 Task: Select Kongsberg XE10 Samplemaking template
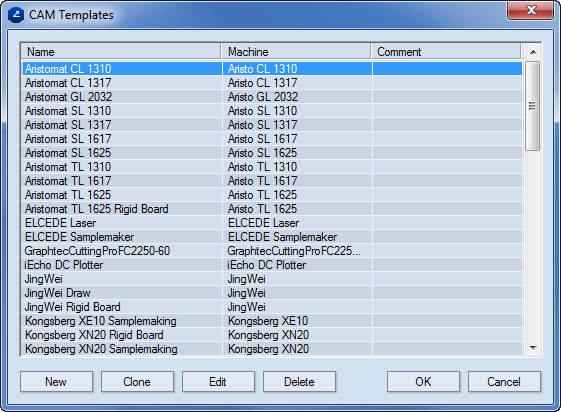(272, 321)
